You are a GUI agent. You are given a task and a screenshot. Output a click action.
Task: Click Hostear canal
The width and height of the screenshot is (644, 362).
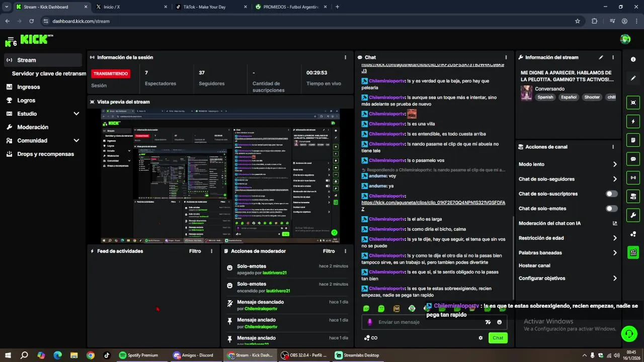[x=534, y=265]
